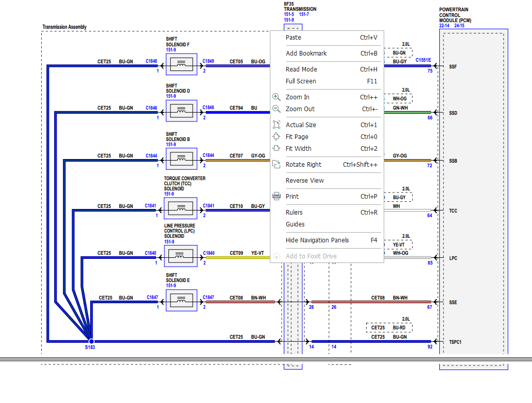Toggle Rulers from the context menu
532x403 pixels.
294,212
